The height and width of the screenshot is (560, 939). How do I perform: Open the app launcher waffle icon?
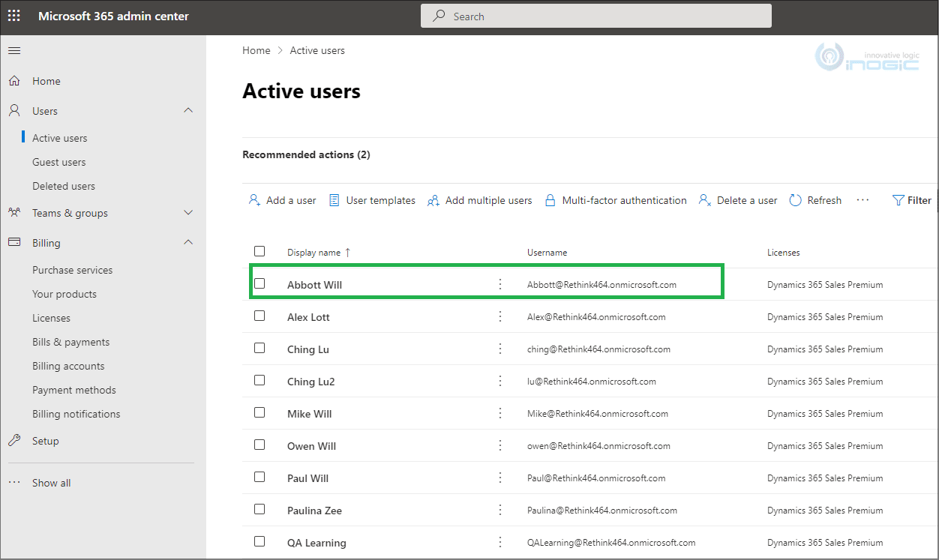click(14, 16)
